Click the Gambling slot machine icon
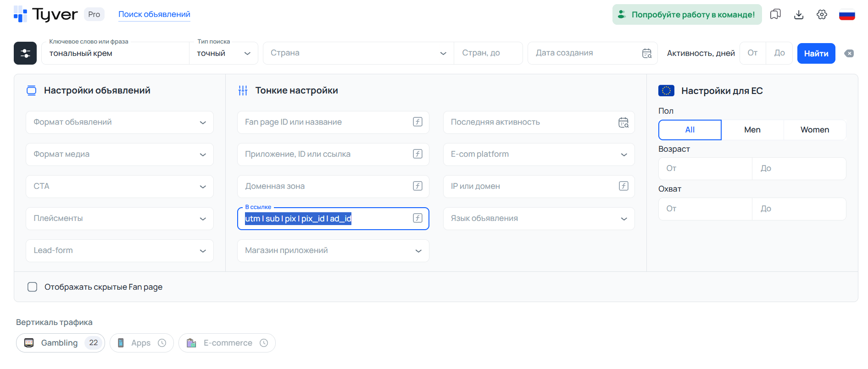 pyautogui.click(x=29, y=343)
